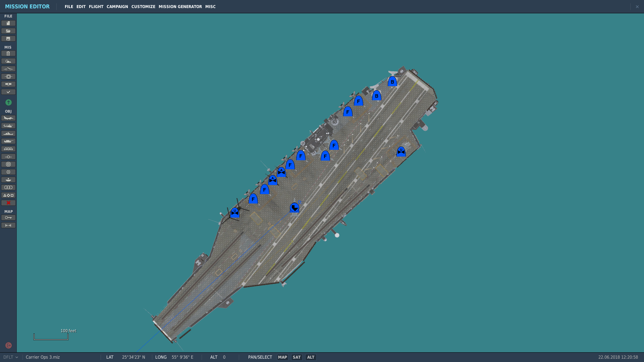This screenshot has height=362, width=644.
Task: Open the EDIT menu
Action: point(81,7)
